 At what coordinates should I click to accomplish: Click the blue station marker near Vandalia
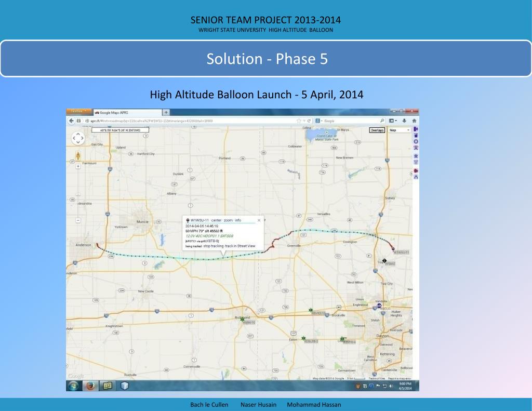tap(379, 306)
